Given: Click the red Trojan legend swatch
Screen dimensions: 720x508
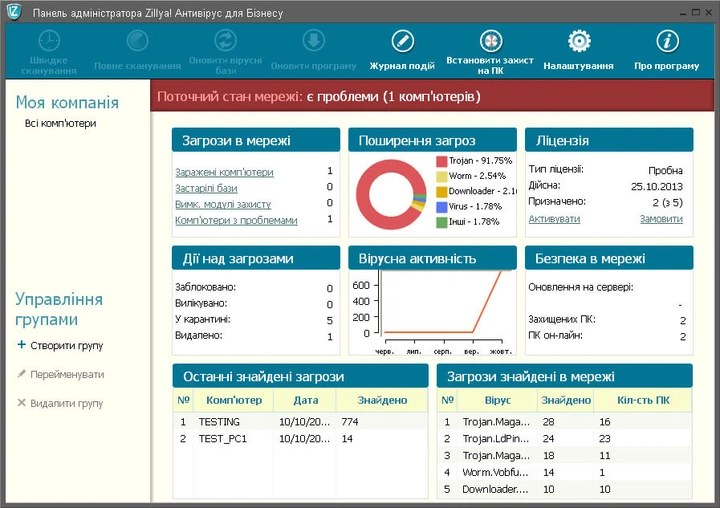Looking at the screenshot, I should click(441, 160).
